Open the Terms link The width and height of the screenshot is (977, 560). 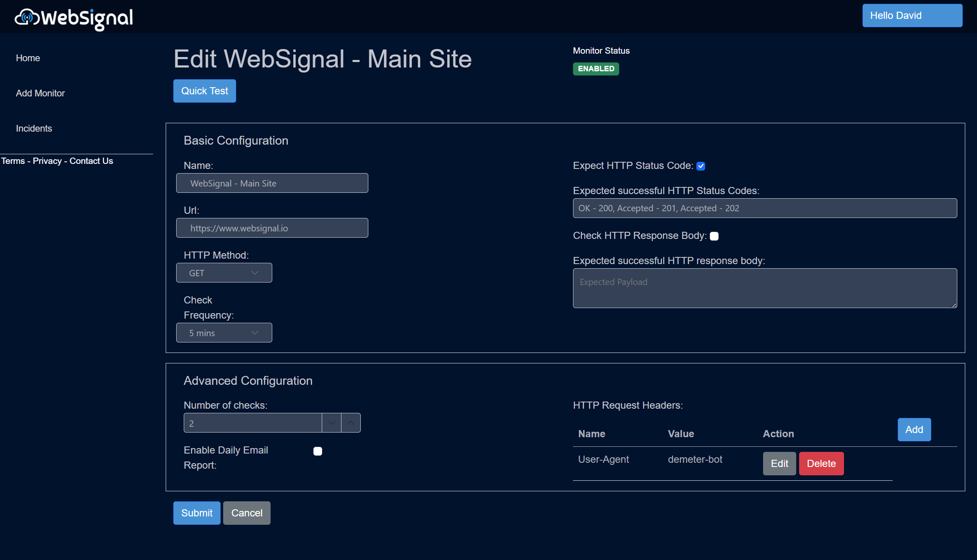point(13,161)
